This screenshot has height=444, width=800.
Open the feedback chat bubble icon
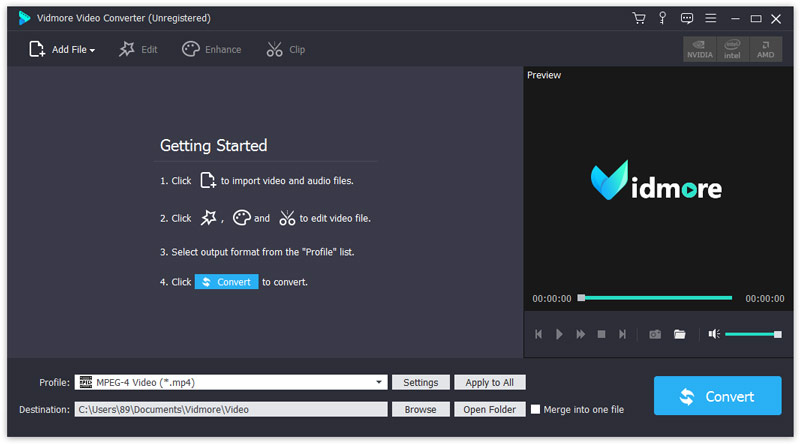pyautogui.click(x=686, y=18)
